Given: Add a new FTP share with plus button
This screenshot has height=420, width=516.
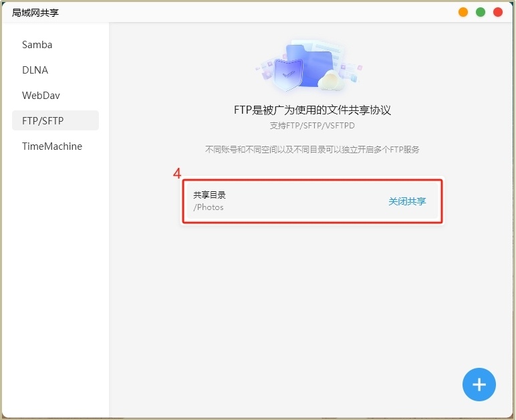Looking at the screenshot, I should pos(479,385).
